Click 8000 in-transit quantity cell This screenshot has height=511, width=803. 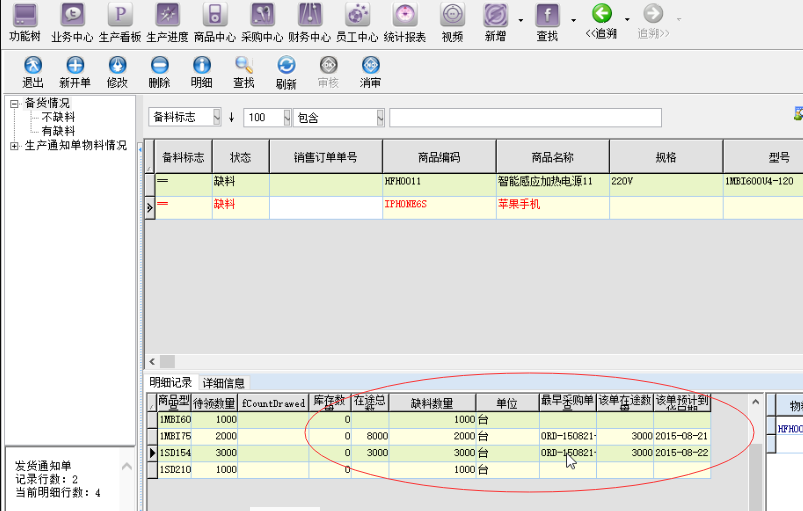tap(370, 436)
